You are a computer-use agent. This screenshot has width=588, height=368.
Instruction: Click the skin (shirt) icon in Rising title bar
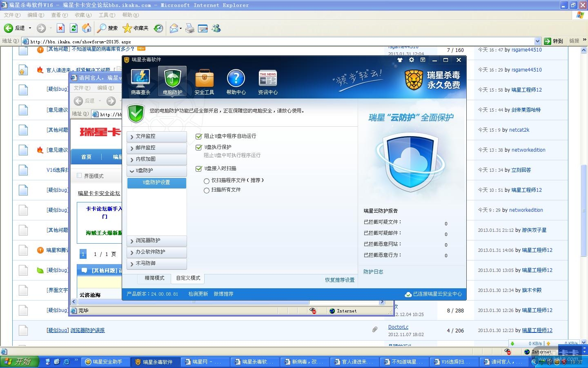[400, 60]
